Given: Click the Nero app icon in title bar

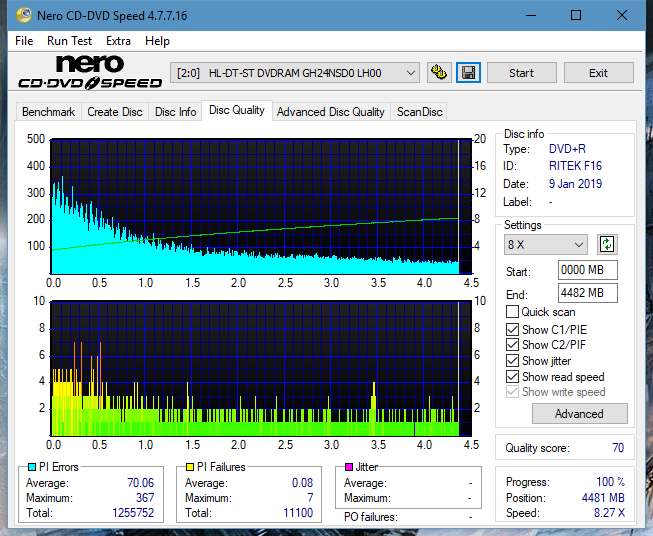Looking at the screenshot, I should [x=24, y=15].
